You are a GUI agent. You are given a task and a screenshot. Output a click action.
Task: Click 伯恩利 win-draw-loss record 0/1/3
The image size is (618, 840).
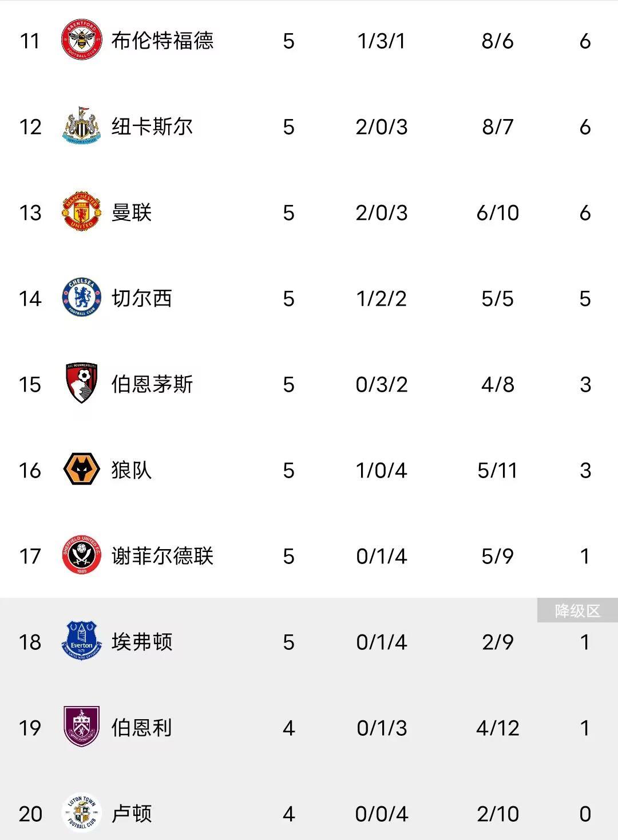(x=382, y=728)
